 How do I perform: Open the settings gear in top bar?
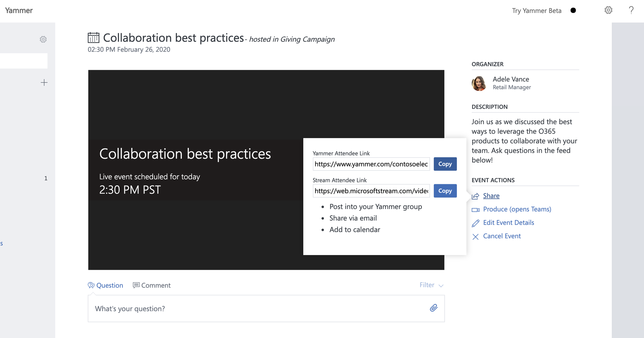(608, 10)
